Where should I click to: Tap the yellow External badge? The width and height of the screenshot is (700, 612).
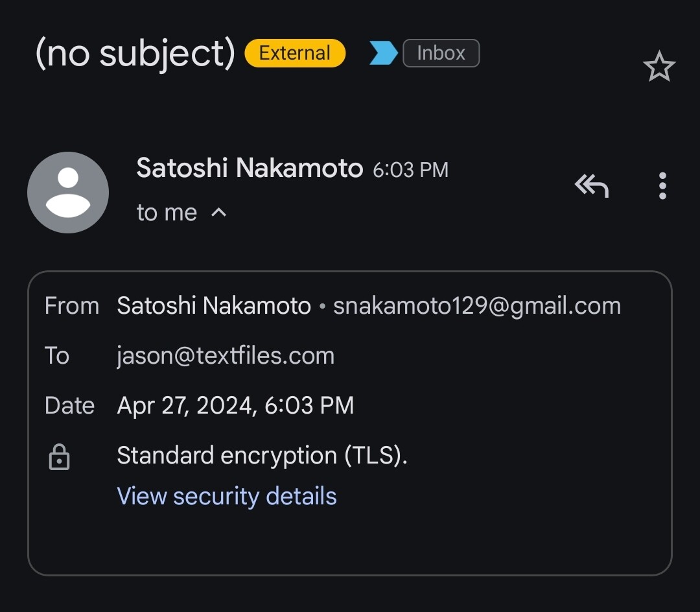295,53
